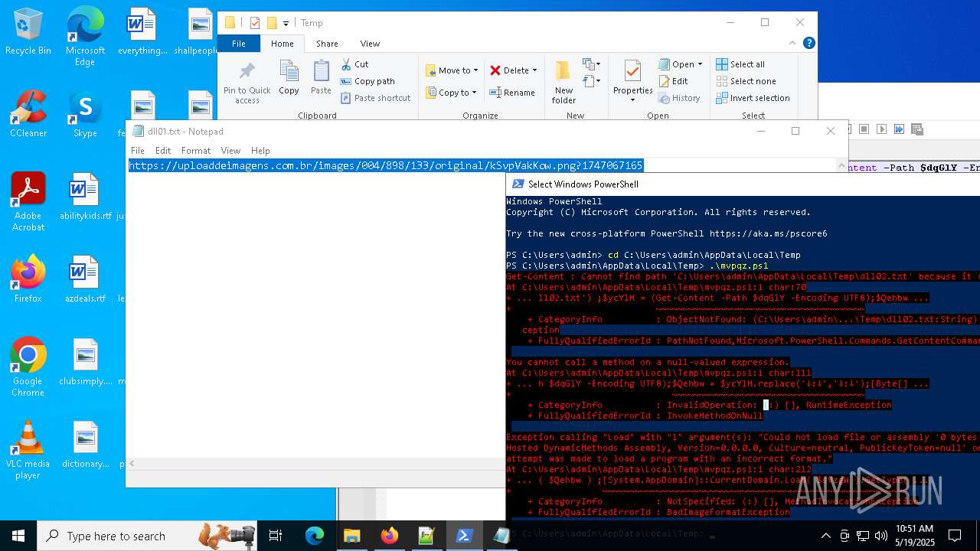Viewport: 980px width, 551px height.
Task: Select the dictionary desktop image file
Action: [85, 445]
